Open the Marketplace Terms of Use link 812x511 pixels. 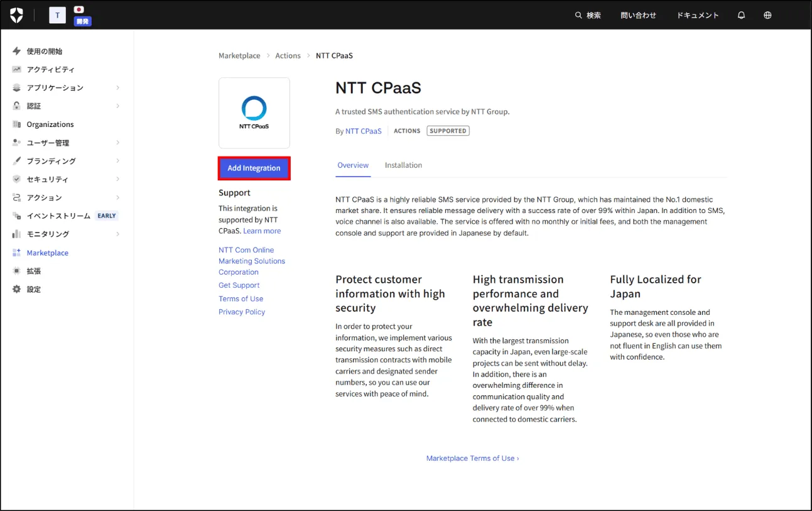[472, 458]
